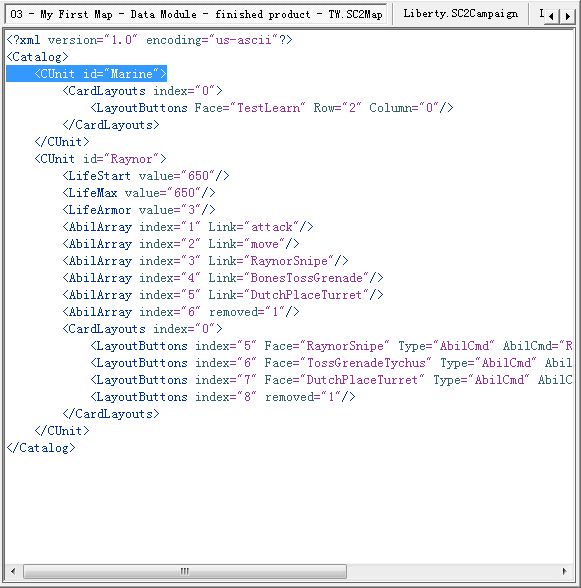Click the horizontal scrollbar right arrow
581x588 pixels.
564,571
